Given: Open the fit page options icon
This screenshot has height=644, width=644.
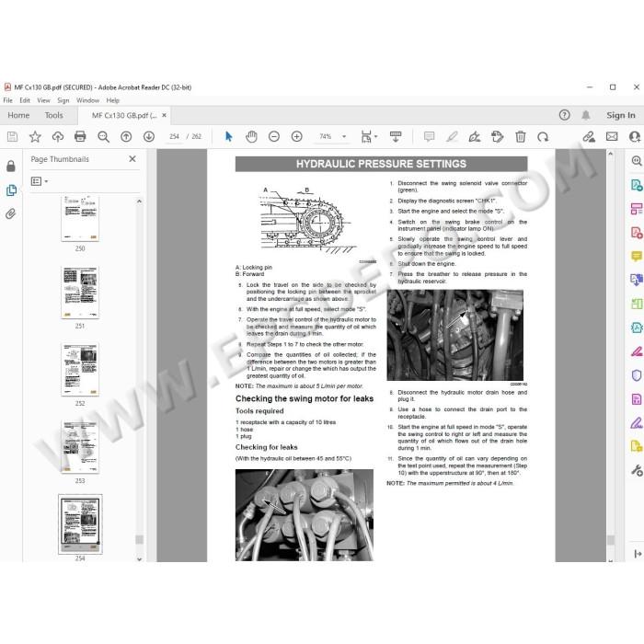Looking at the screenshot, I should [x=368, y=137].
